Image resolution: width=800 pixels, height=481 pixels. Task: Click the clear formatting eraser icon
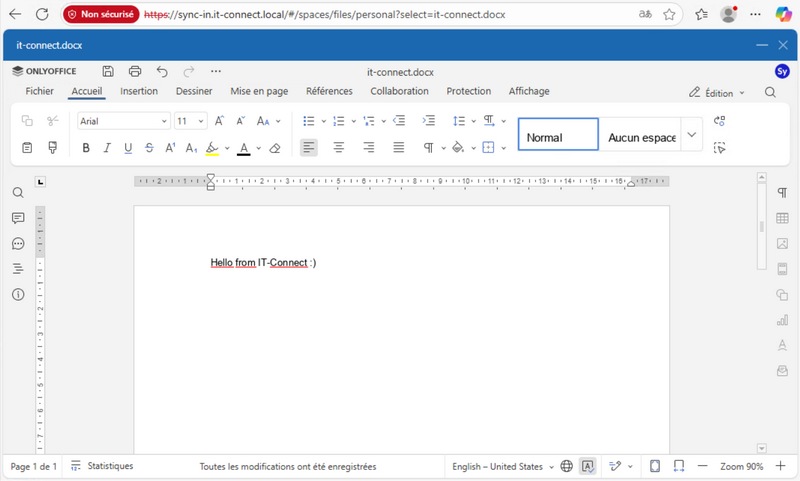[275, 148]
